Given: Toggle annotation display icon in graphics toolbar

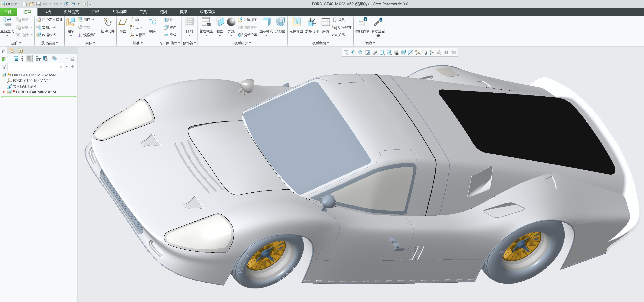Looking at the screenshot, I should pos(425,52).
